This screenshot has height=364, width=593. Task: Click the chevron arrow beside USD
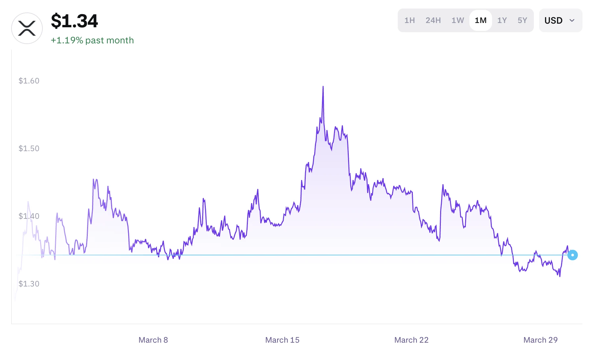tap(572, 20)
